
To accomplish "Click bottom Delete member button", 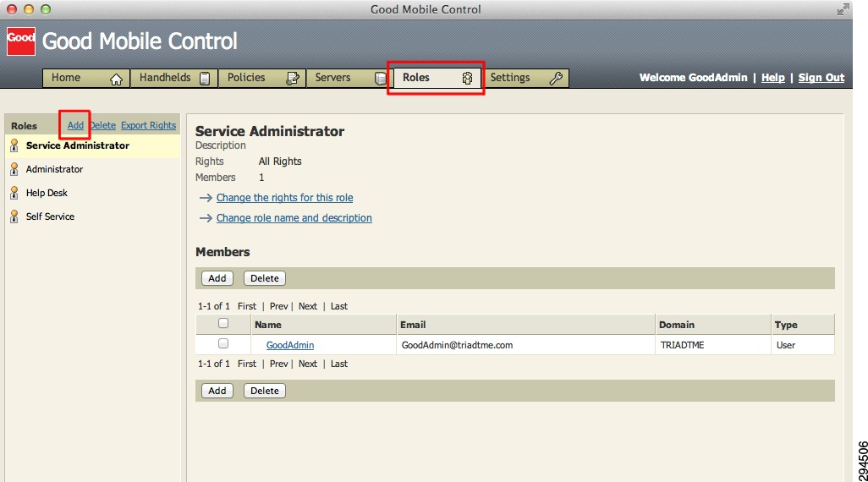I will [265, 391].
